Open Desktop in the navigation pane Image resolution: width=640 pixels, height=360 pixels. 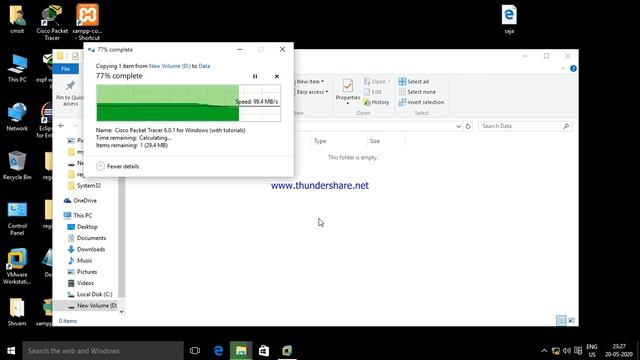(x=82, y=227)
